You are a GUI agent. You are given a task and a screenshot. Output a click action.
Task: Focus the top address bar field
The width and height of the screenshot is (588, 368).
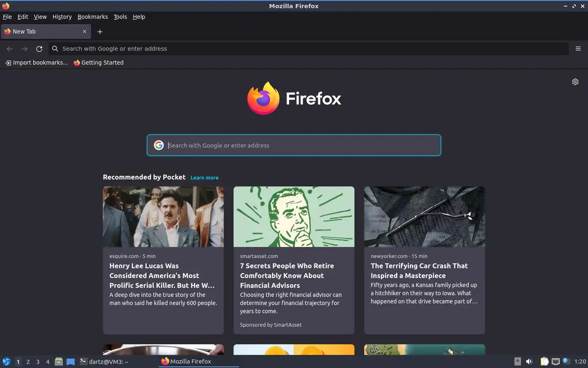click(308, 49)
